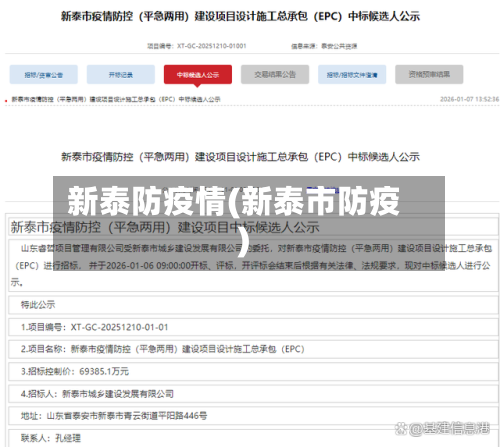Select the 3.招标控制价 69385.1万元 row
The width and height of the screenshot is (500, 447).
click(253, 371)
